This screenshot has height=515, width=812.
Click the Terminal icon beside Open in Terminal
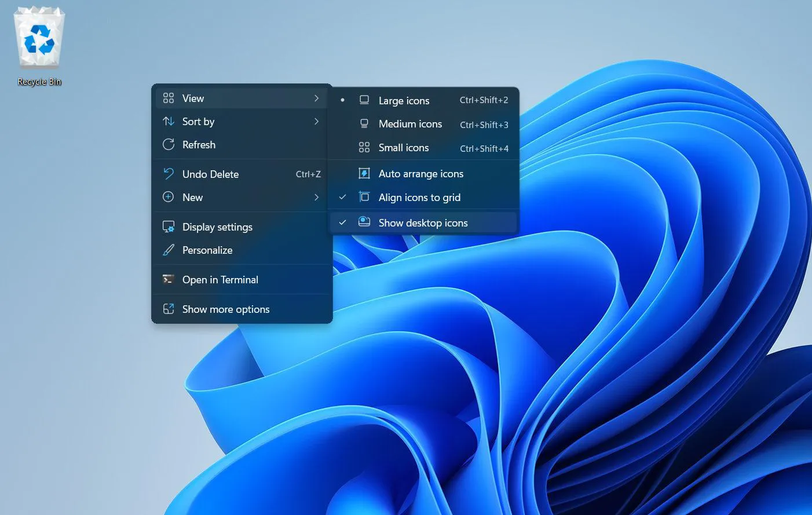tap(168, 279)
